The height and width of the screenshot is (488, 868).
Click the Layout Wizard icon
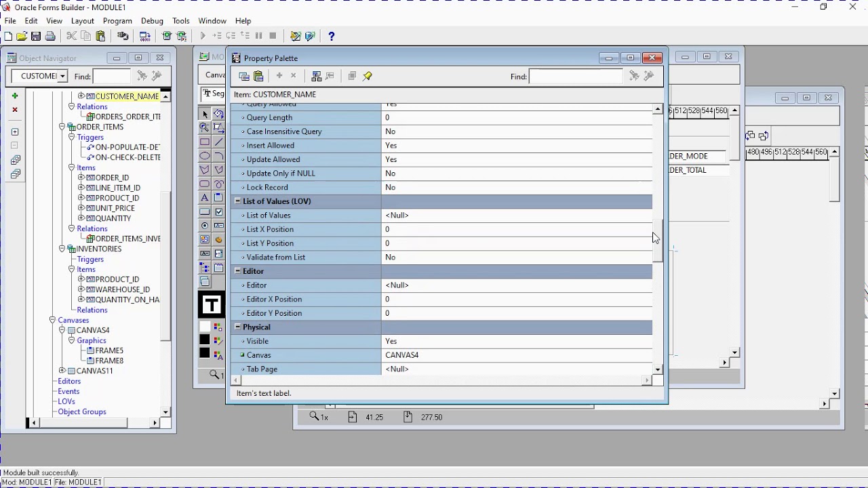pos(310,36)
